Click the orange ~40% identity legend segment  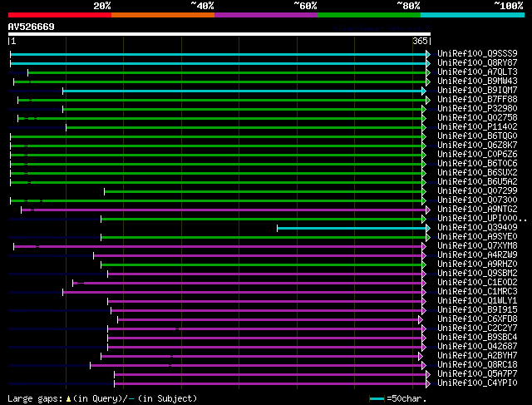point(163,15)
